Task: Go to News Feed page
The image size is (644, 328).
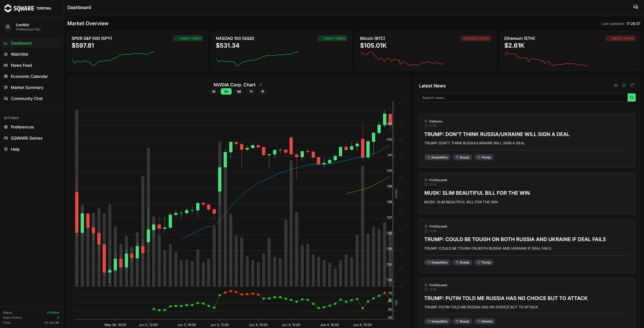Action: [31, 65]
